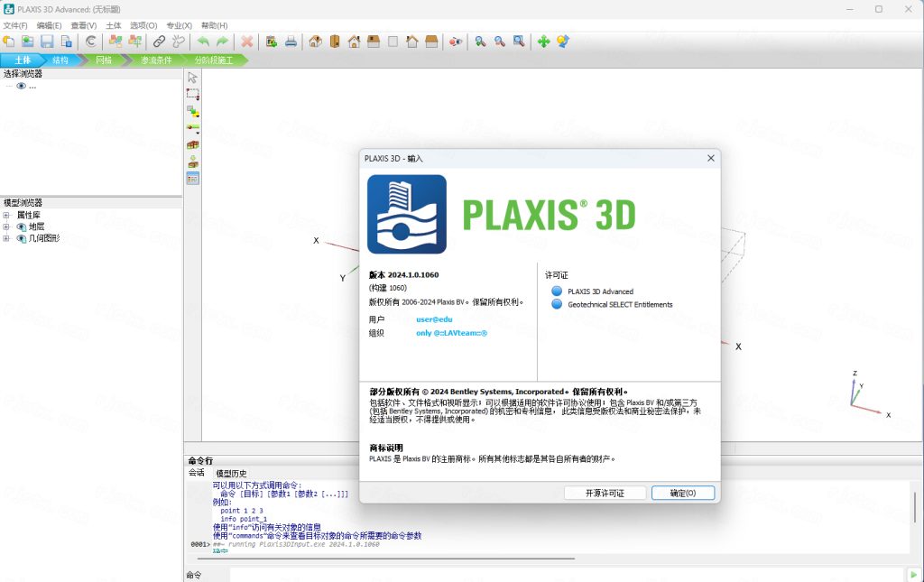This screenshot has height=582, width=924.
Task: Switch to the 分阶段施工 mode tab
Action: point(213,60)
